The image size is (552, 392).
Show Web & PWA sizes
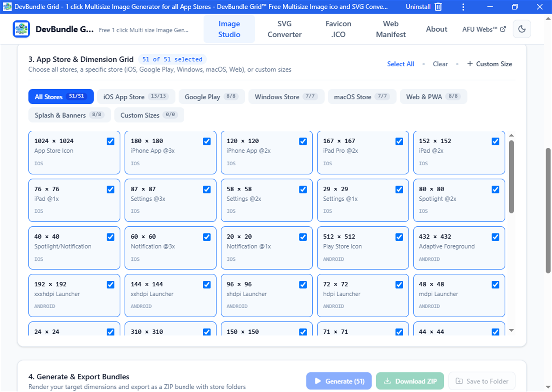coord(433,96)
